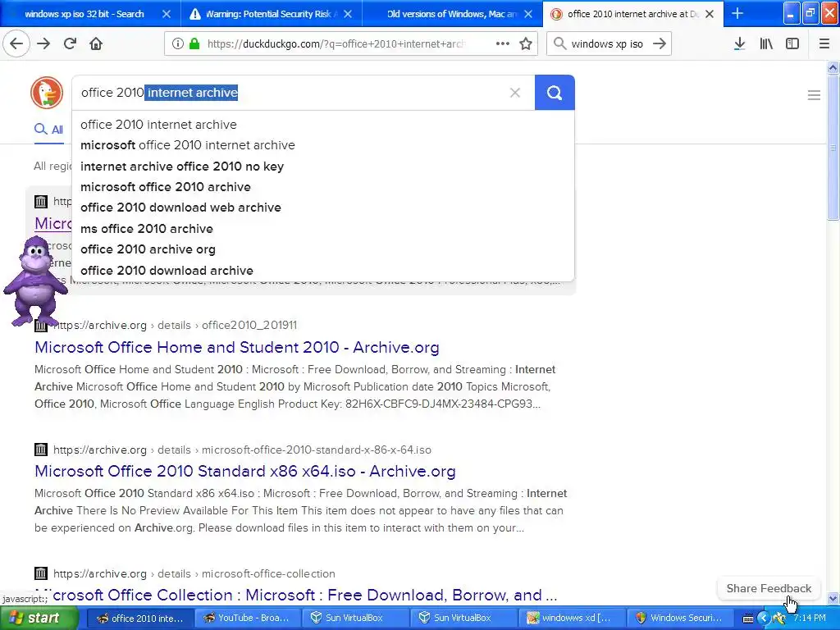Choose suggestion 'ms office 2010 archive'

pos(323,229)
